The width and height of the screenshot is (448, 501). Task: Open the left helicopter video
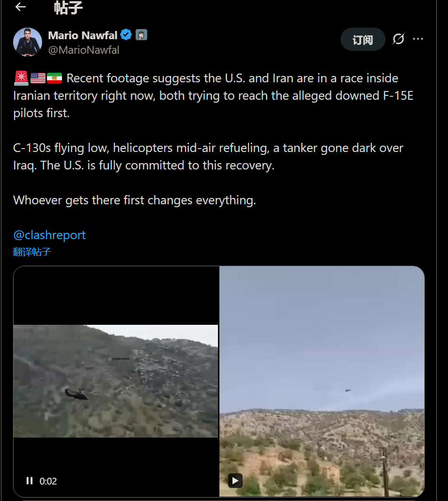pyautogui.click(x=116, y=381)
